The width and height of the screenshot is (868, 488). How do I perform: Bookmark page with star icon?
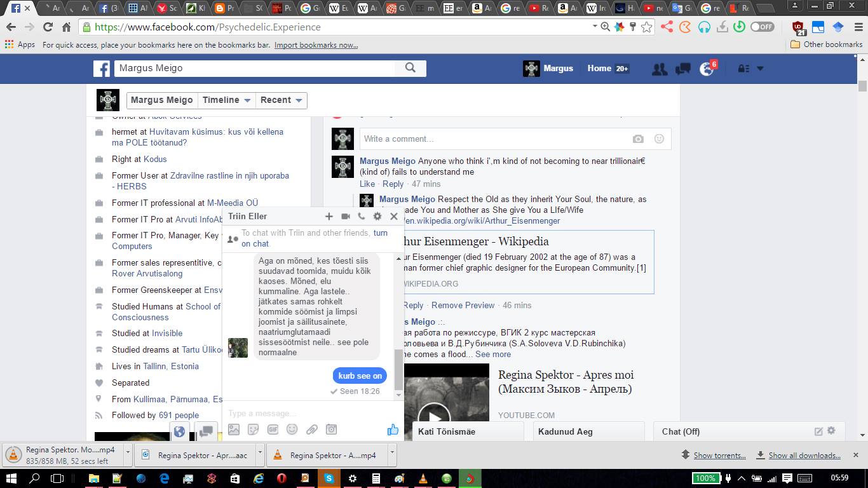pos(646,27)
